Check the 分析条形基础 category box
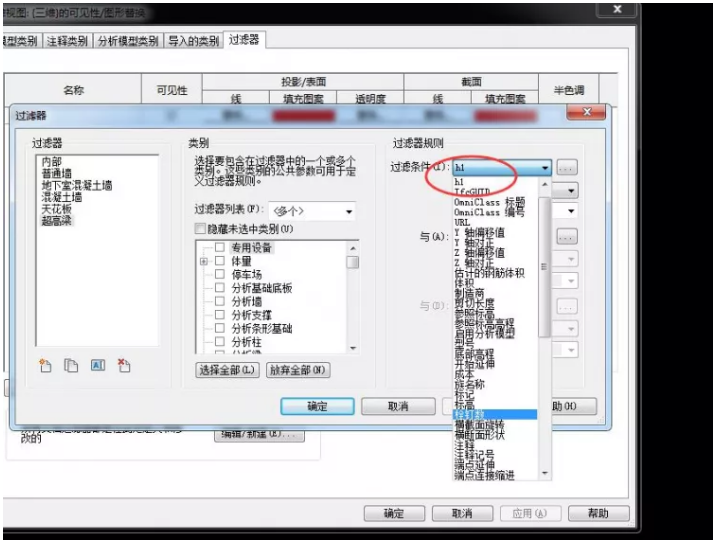The width and height of the screenshot is (717, 543). coord(219,328)
